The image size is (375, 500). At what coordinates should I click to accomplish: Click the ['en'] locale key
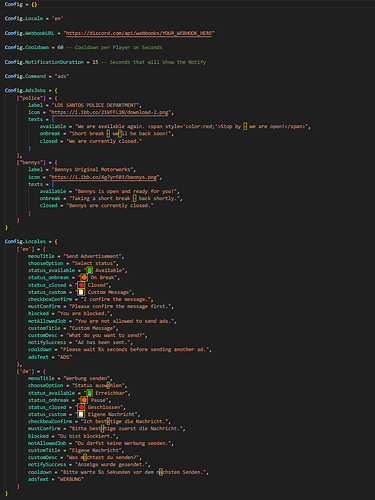(25, 249)
